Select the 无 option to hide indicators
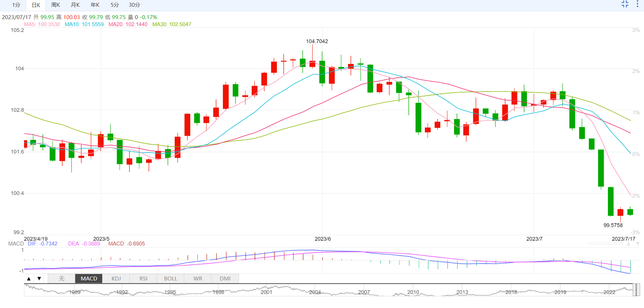The image size is (644, 308). tap(62, 279)
